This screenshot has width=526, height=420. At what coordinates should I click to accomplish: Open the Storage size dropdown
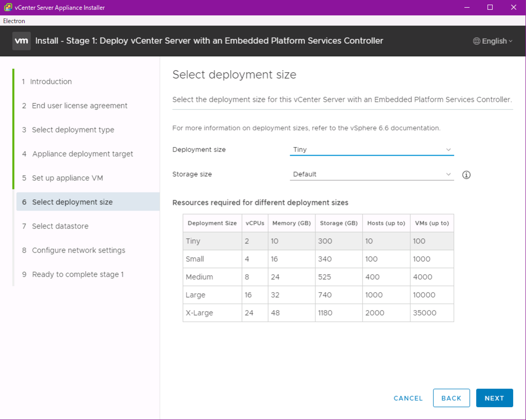click(x=372, y=174)
